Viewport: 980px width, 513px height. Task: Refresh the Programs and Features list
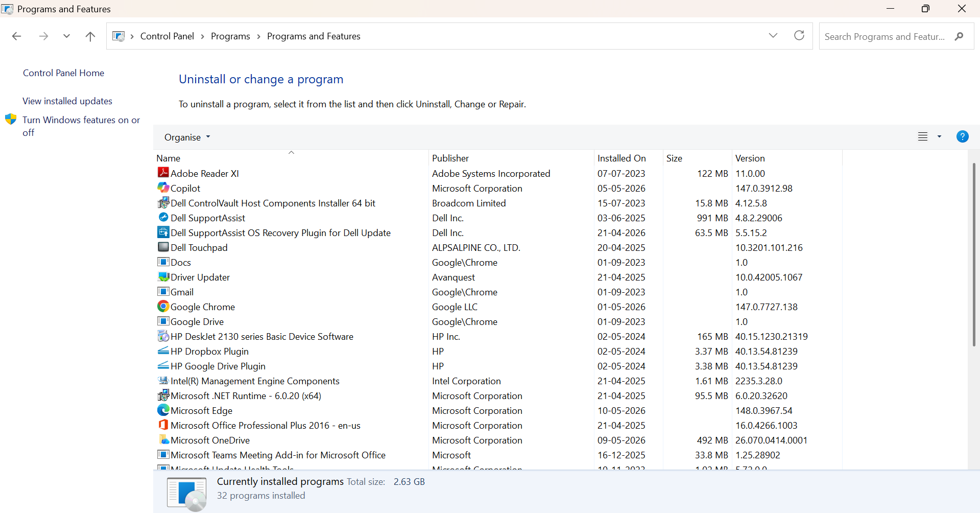[x=799, y=35]
